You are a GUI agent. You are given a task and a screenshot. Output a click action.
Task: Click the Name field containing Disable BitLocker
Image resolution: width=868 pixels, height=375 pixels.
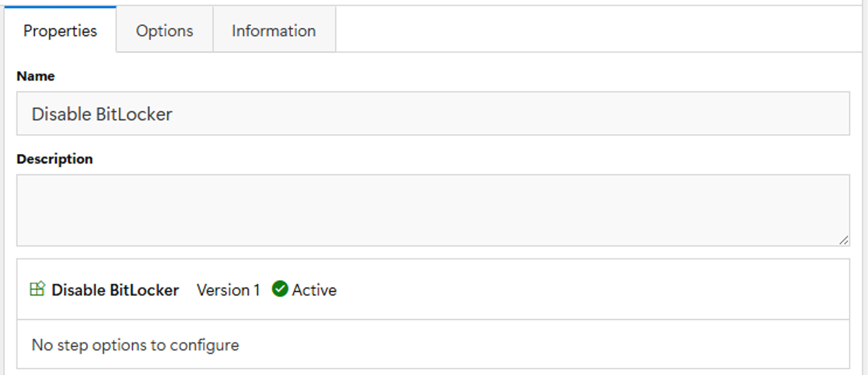(433, 113)
